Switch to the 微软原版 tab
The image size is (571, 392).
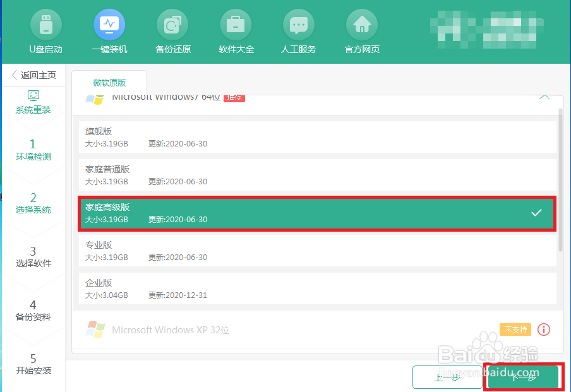109,83
